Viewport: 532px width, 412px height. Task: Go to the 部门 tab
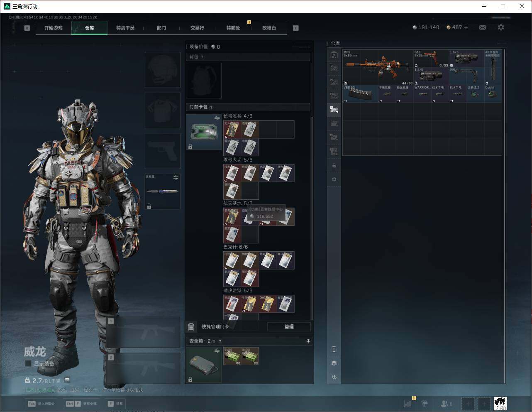(x=161, y=28)
